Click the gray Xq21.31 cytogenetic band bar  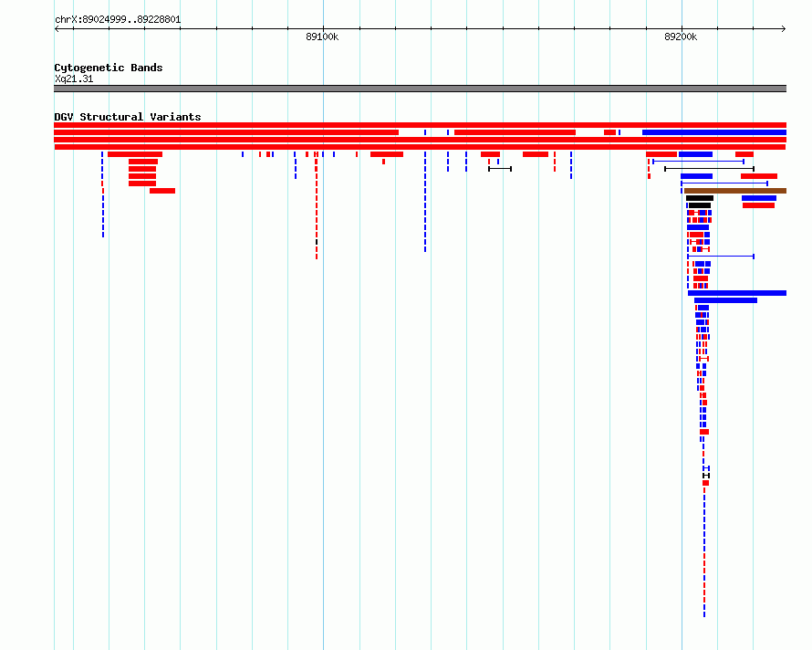tap(420, 89)
